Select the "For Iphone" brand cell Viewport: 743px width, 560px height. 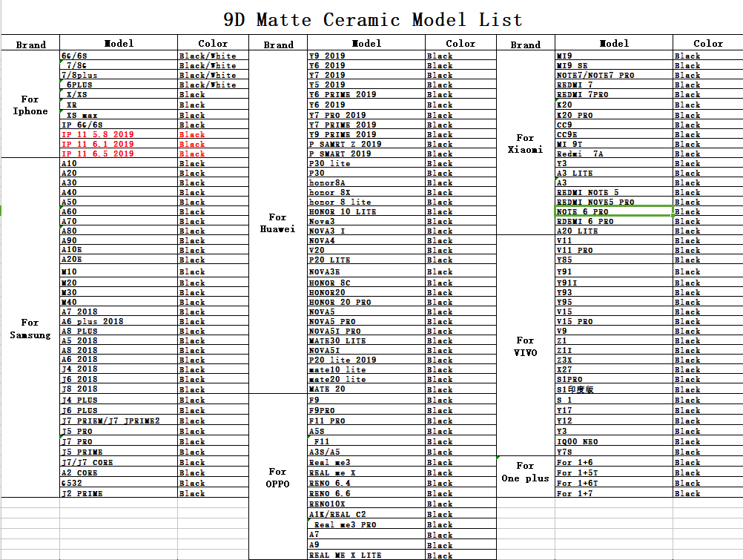(30, 105)
